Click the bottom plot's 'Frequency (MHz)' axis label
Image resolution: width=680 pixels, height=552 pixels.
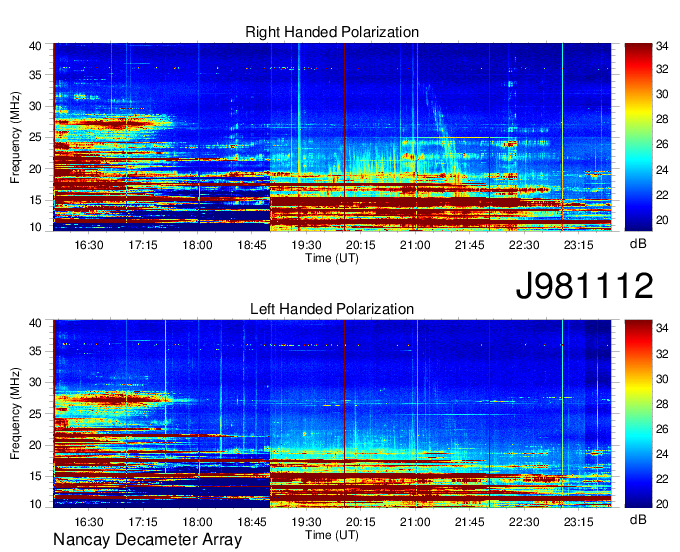point(15,414)
